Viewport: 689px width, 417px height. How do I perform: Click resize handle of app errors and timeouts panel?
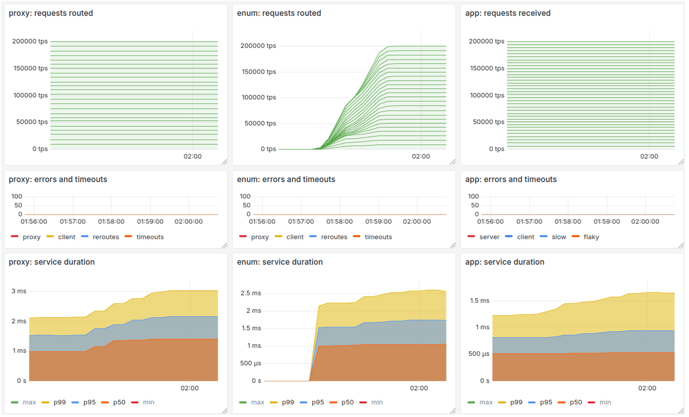click(x=680, y=244)
